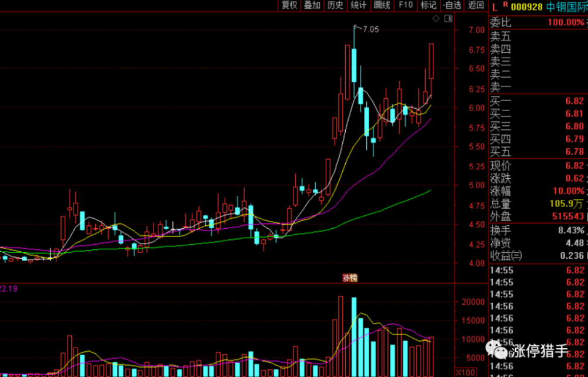
Task: Select the 卖五 ask row label
Action: coord(500,36)
